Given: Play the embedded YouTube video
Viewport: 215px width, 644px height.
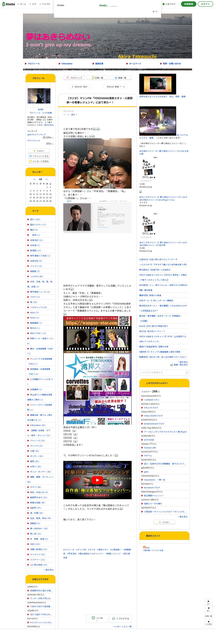Looking at the screenshot, I should coord(97,480).
